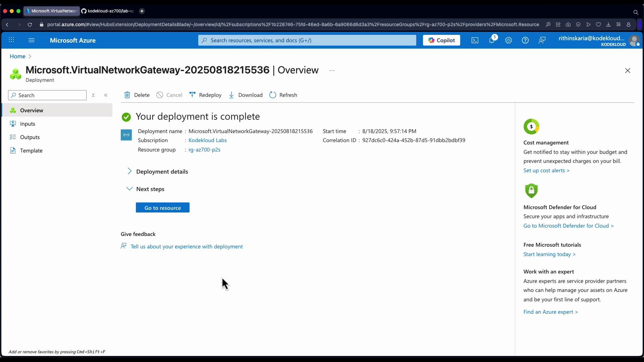Click Refresh in the toolbar
This screenshot has width=644, height=362.
[283, 95]
